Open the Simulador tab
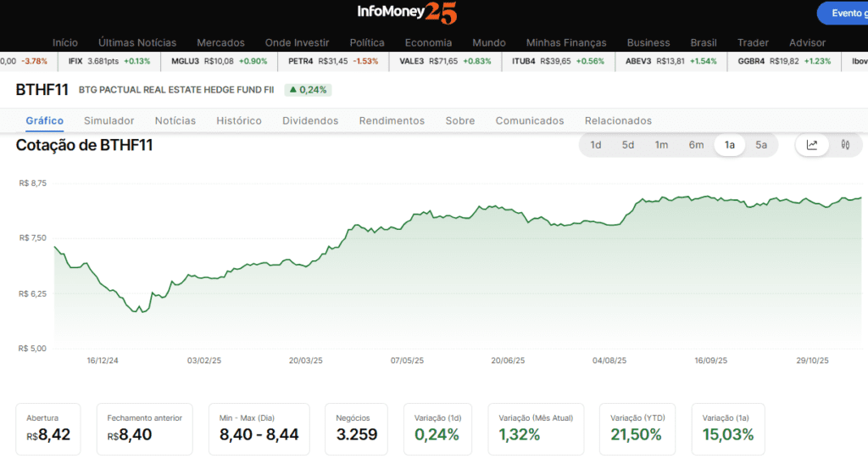 point(109,121)
